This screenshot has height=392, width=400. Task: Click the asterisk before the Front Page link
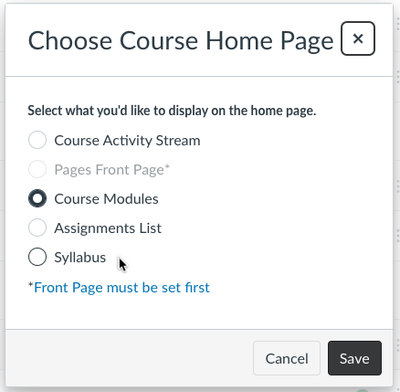click(x=31, y=284)
